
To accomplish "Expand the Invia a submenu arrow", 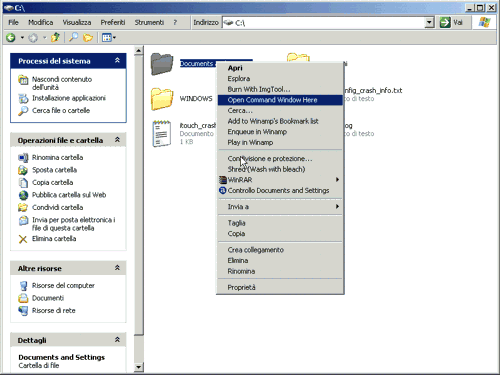I will pos(337,206).
